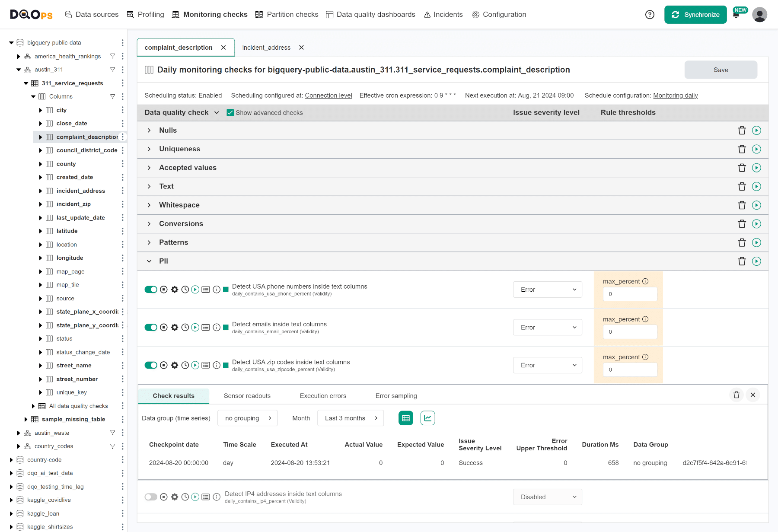Delete results for the PII category
The width and height of the screenshot is (778, 532).
[x=742, y=261]
